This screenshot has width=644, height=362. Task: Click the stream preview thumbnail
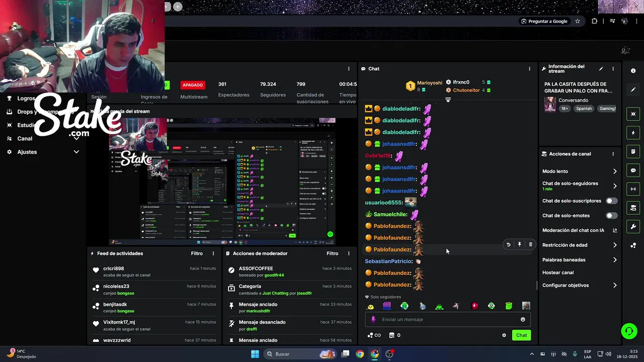tap(222, 182)
